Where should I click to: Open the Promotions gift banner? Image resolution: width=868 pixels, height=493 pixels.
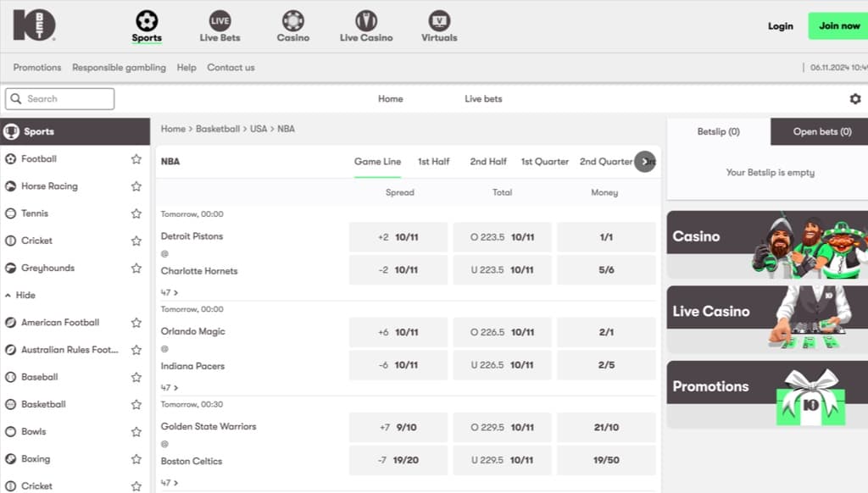(767, 395)
